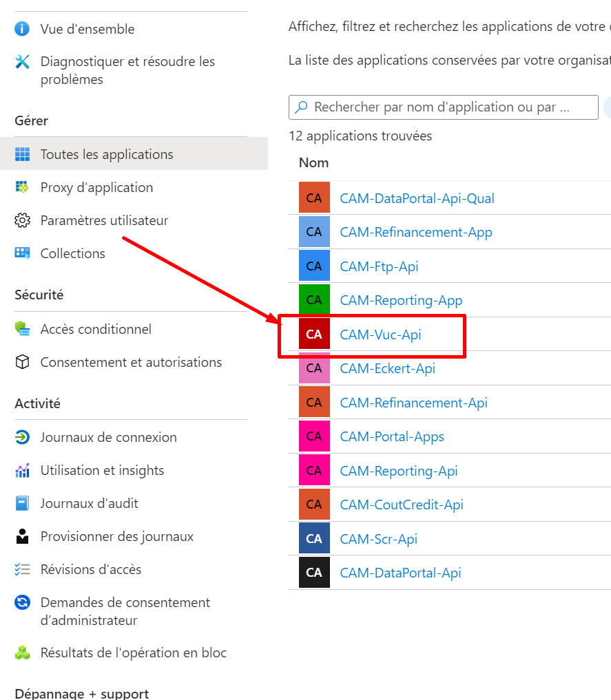Click the Demandes de consentement d'administrateur icon
This screenshot has width=611, height=700.
(22, 603)
